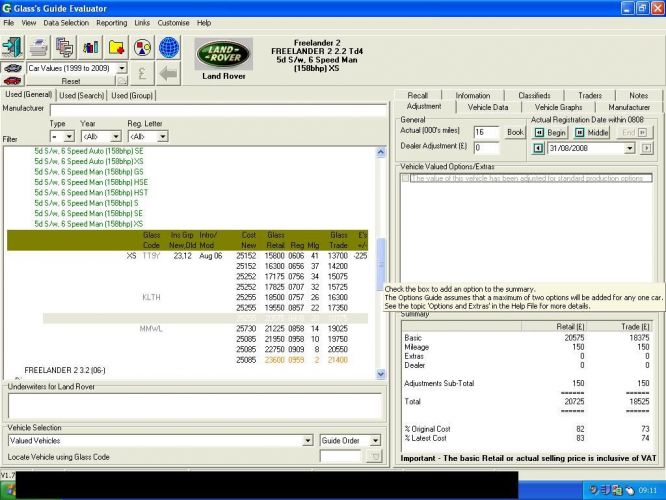The width and height of the screenshot is (666, 500).
Task: Click the stacked documents copy icon
Action: (x=65, y=47)
